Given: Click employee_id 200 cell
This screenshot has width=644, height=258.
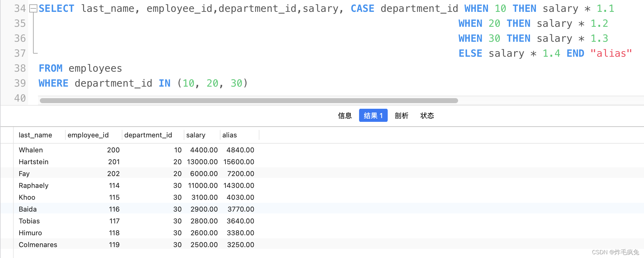Looking at the screenshot, I should pos(113,150).
